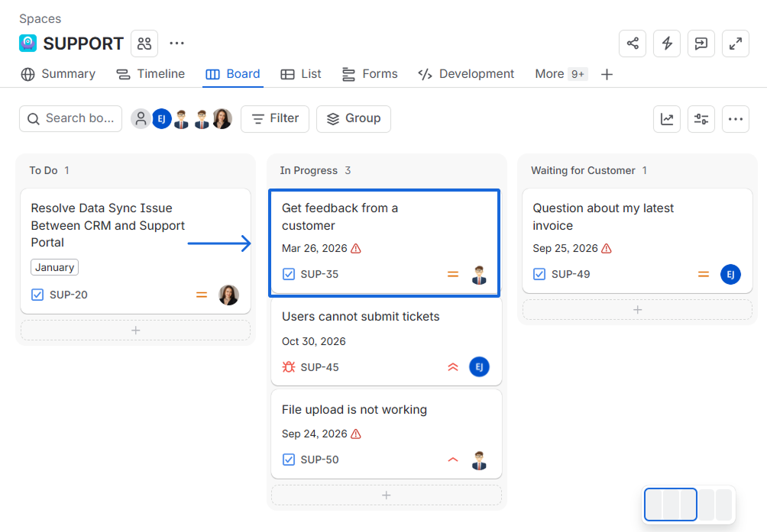Viewport: 767px width, 532px height.
Task: Open the Forms tab
Action: (370, 74)
